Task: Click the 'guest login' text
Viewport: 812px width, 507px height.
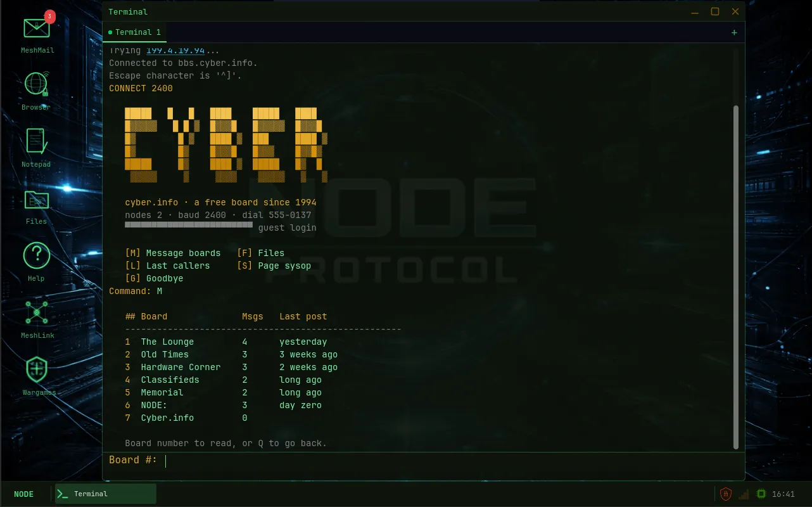Action: click(287, 228)
